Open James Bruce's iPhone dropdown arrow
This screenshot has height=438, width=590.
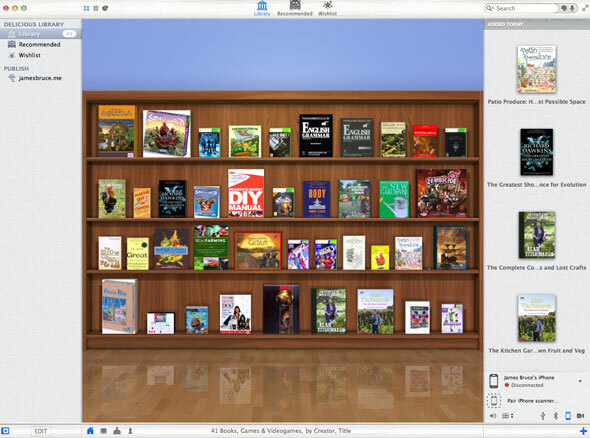click(x=580, y=381)
